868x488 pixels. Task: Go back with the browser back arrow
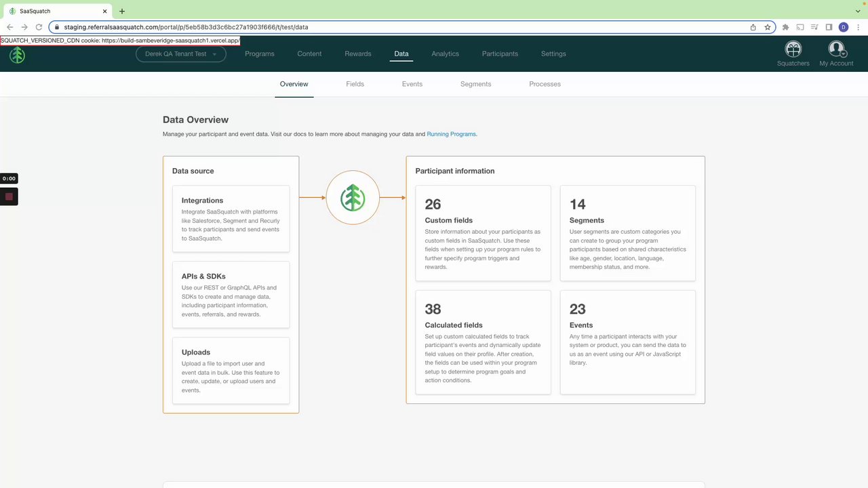click(9, 27)
